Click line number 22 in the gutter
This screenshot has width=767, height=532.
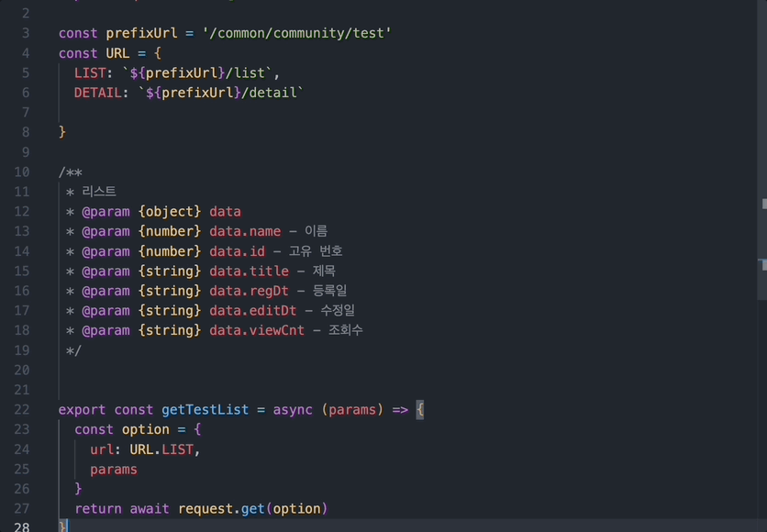[x=21, y=410]
